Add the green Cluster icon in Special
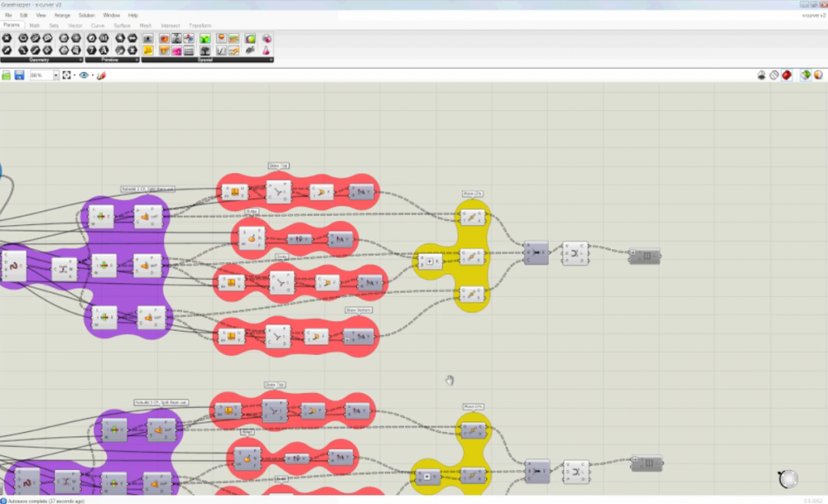This screenshot has height=504, width=828. 205,39
